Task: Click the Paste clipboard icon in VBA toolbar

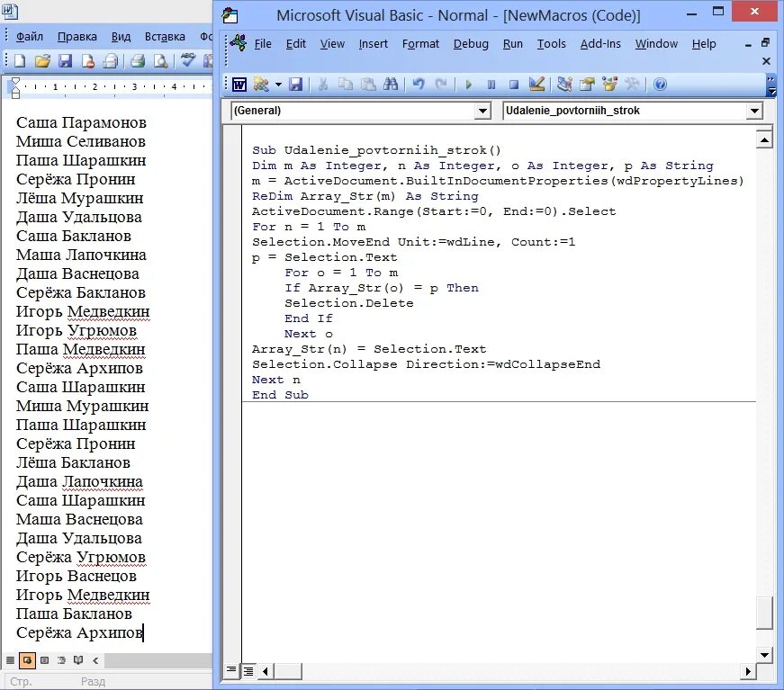Action: pos(368,85)
